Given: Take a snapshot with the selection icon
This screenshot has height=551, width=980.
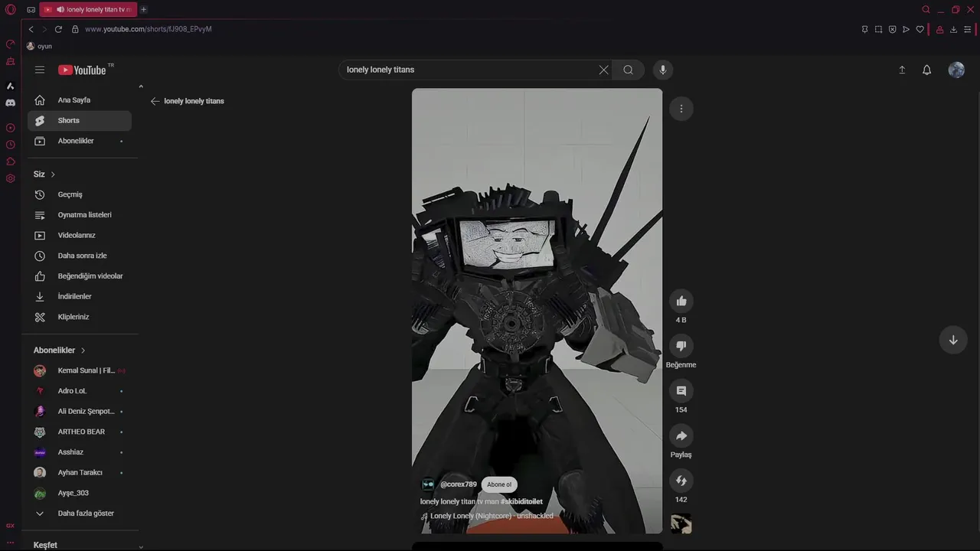Looking at the screenshot, I should click(x=878, y=29).
